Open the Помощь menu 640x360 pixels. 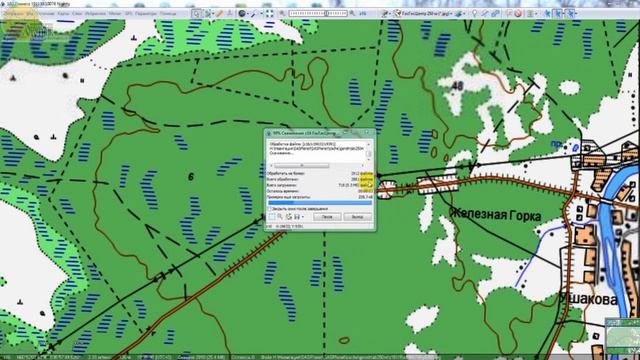tap(168, 13)
